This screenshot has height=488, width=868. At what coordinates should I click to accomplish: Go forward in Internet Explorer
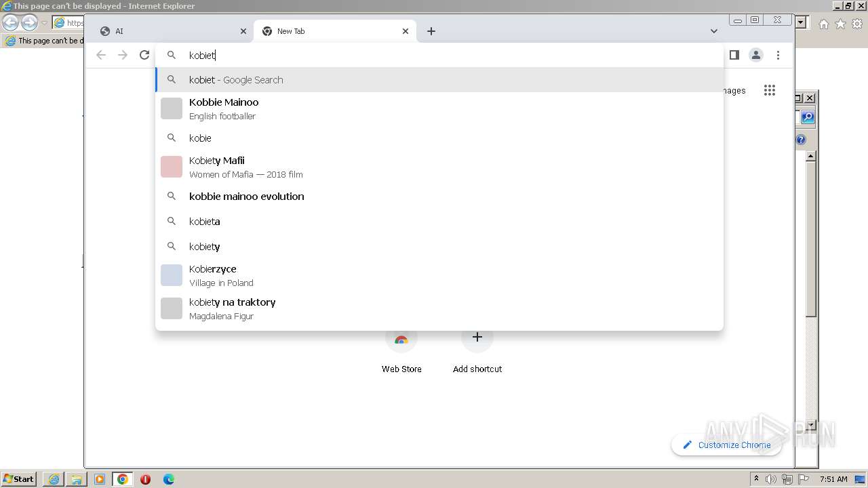point(29,22)
